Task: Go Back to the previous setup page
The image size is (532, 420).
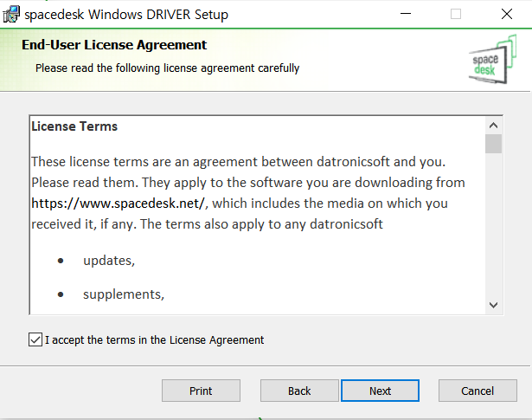Action: click(299, 391)
